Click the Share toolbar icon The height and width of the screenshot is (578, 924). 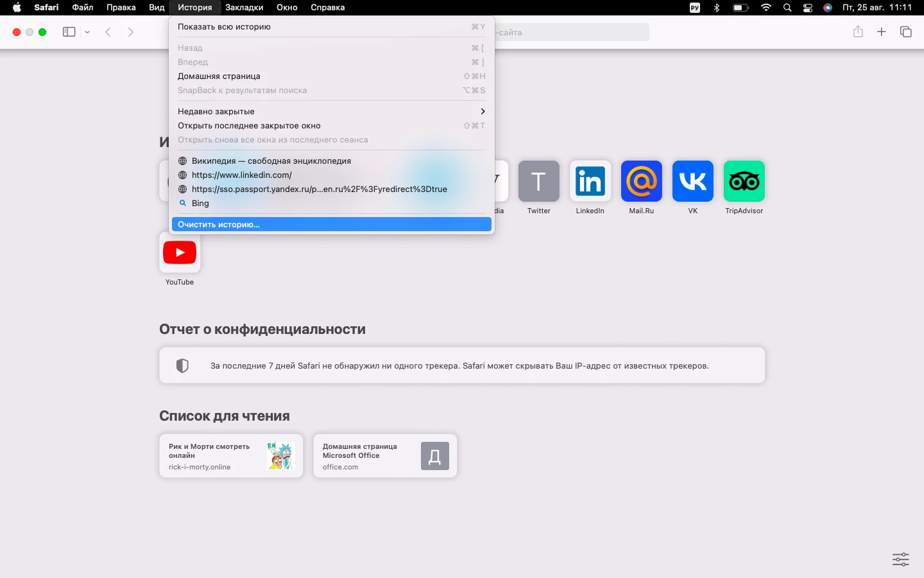click(858, 31)
